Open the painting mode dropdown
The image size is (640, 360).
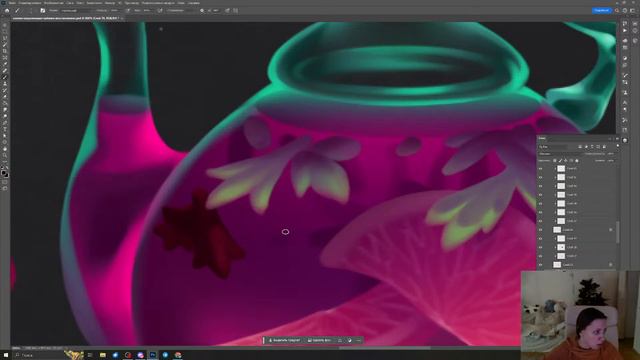coord(77,11)
